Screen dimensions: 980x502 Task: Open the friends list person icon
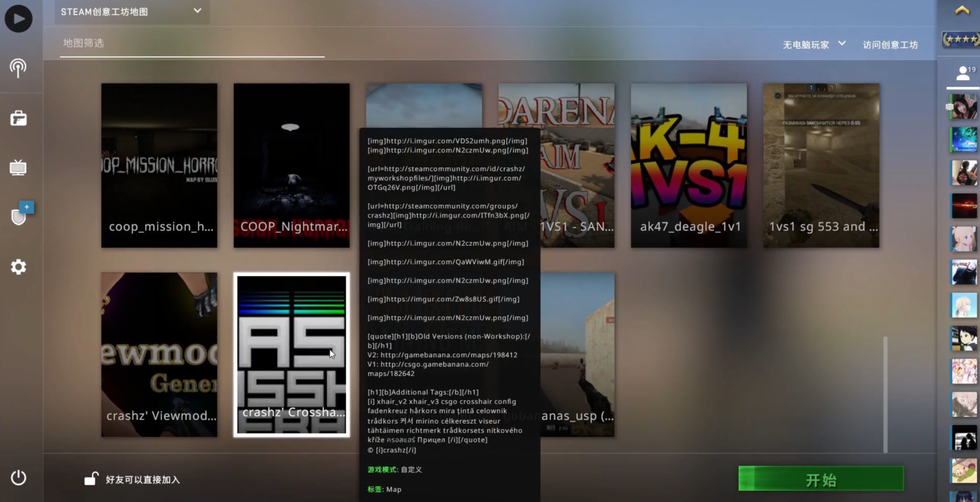coord(963,74)
